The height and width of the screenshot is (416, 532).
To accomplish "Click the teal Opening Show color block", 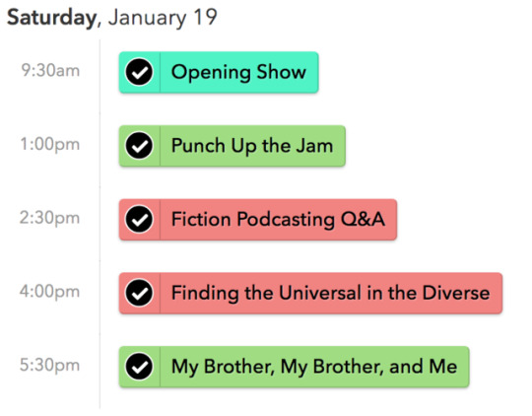I will point(219,72).
